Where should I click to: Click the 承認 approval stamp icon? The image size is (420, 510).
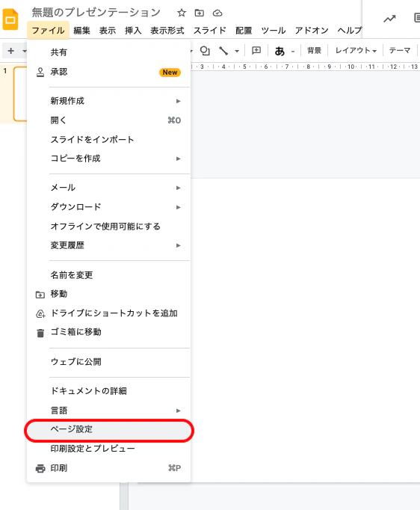(40, 73)
